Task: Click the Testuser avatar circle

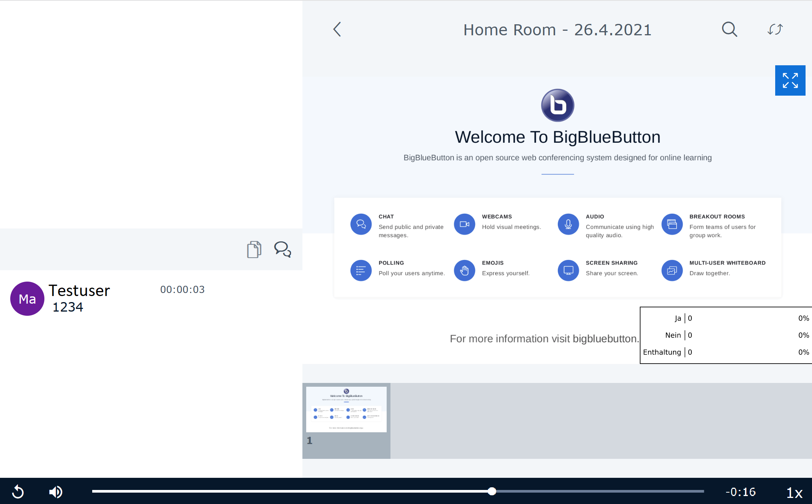Action: click(x=27, y=299)
